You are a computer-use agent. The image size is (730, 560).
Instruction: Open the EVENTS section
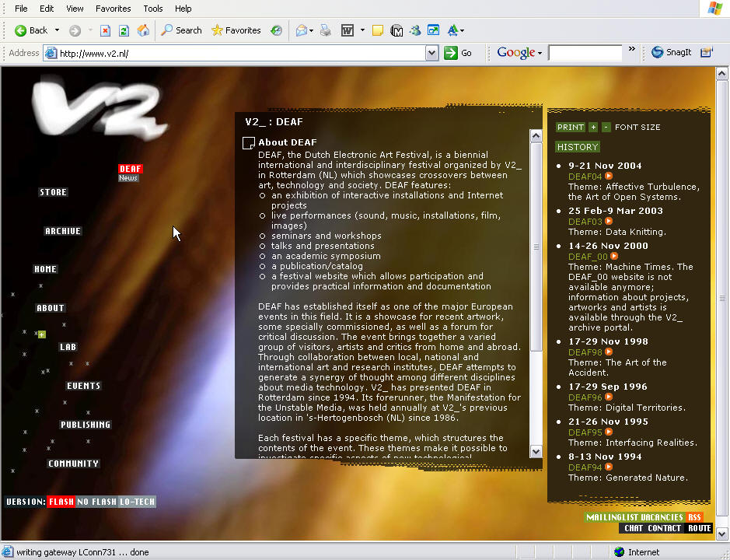pyautogui.click(x=83, y=386)
